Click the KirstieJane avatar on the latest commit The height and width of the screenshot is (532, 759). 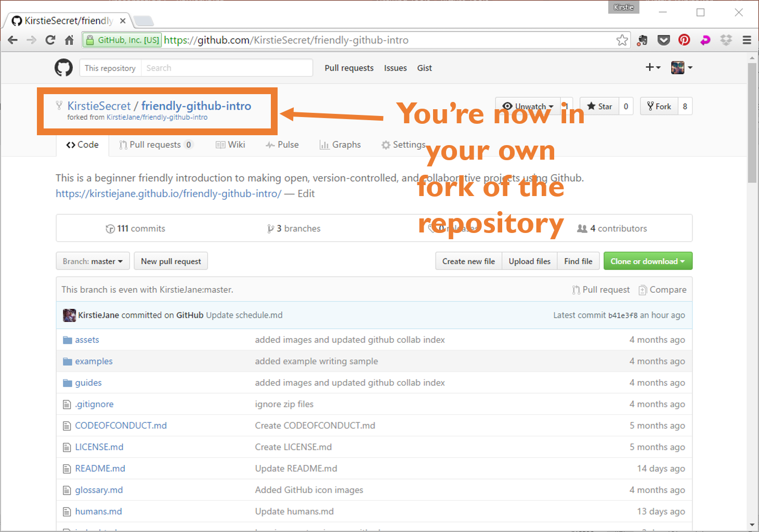[x=69, y=315]
